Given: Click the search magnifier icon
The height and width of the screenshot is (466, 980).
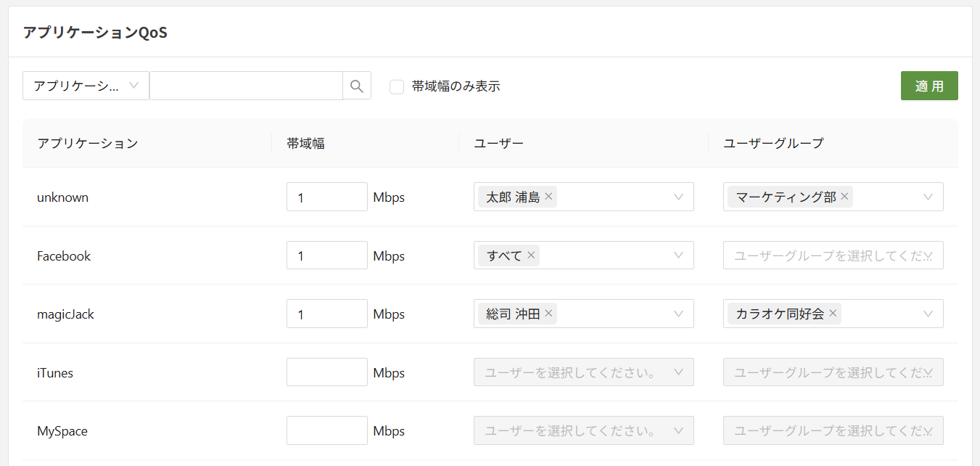Looking at the screenshot, I should pos(356,86).
